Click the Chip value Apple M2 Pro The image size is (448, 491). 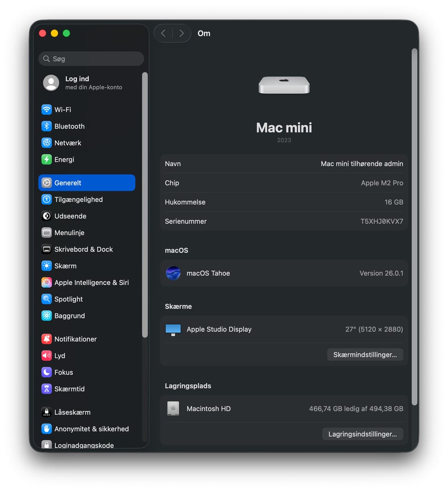pyautogui.click(x=382, y=183)
